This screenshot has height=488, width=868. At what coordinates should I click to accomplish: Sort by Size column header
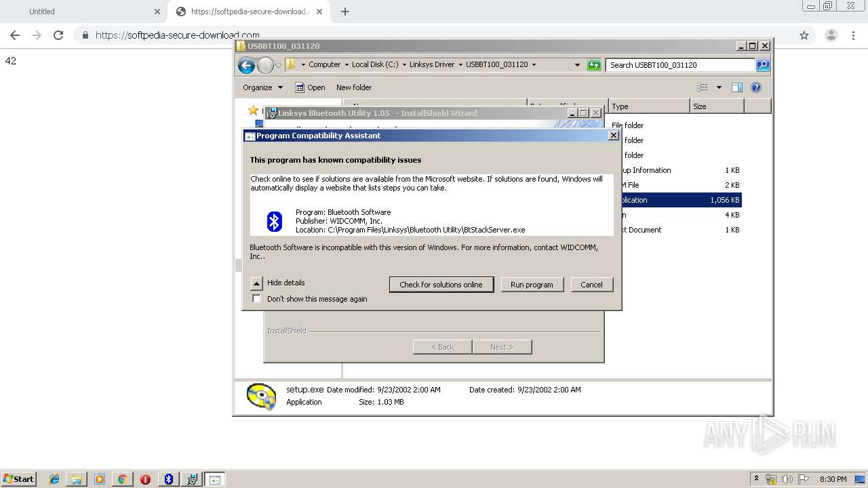point(717,106)
